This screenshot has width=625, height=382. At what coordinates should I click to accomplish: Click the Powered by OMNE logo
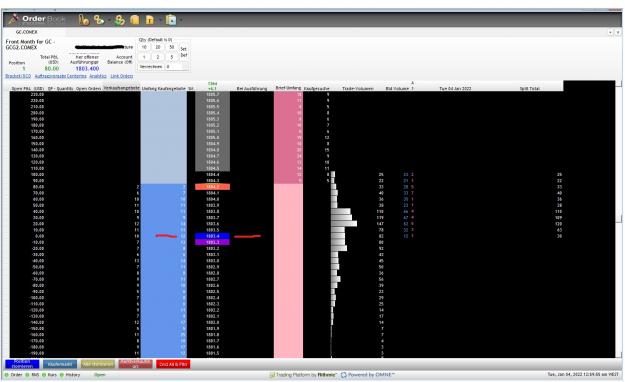[x=368, y=375]
